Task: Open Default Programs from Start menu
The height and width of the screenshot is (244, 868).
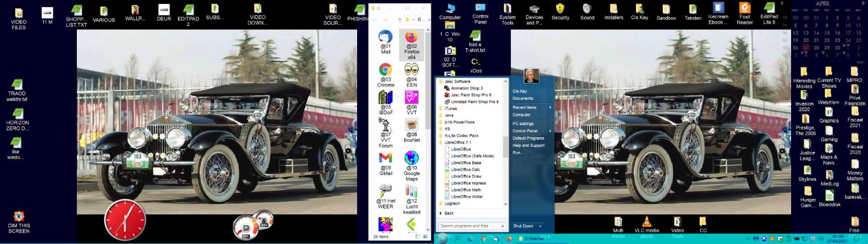Action: click(x=528, y=138)
